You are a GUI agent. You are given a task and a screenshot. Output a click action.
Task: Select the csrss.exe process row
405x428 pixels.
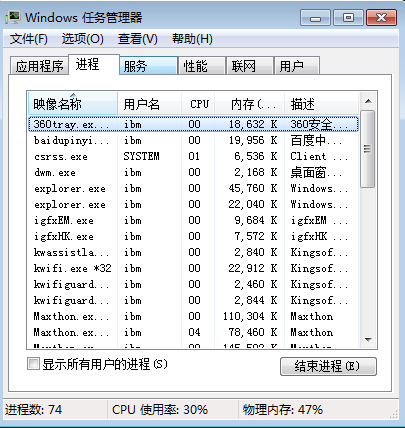click(x=193, y=156)
